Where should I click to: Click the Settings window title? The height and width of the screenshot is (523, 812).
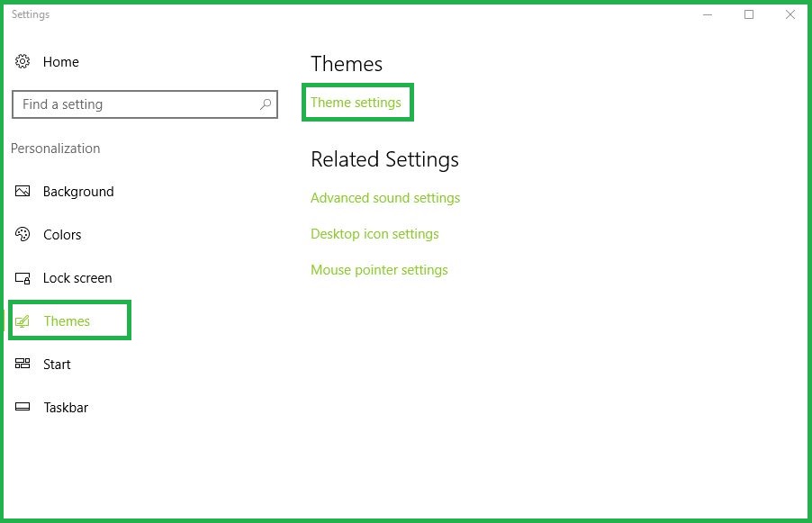click(x=31, y=14)
